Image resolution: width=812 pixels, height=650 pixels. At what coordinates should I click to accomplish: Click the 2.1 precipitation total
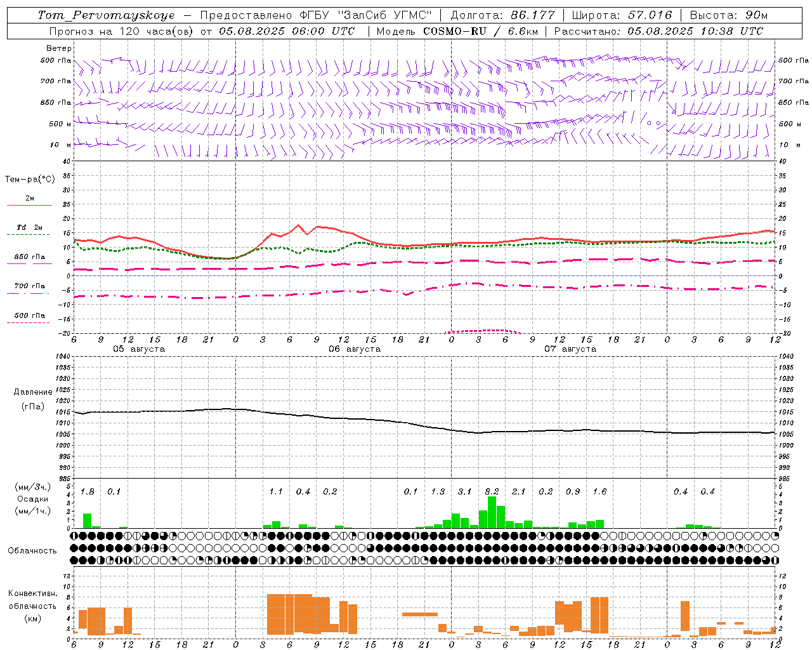click(519, 491)
